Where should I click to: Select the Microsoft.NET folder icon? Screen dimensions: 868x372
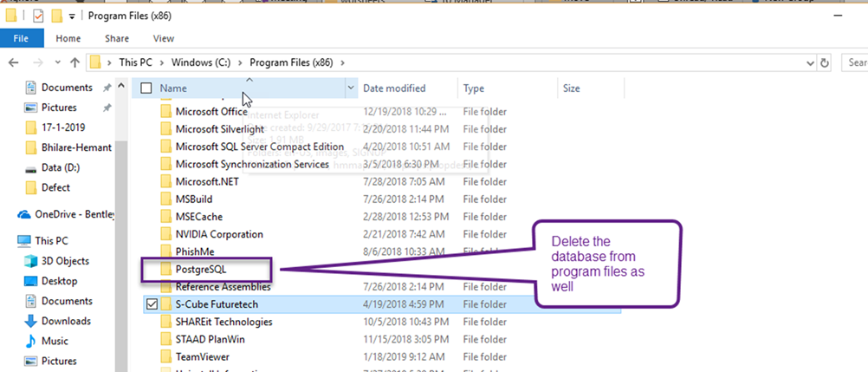(x=166, y=182)
